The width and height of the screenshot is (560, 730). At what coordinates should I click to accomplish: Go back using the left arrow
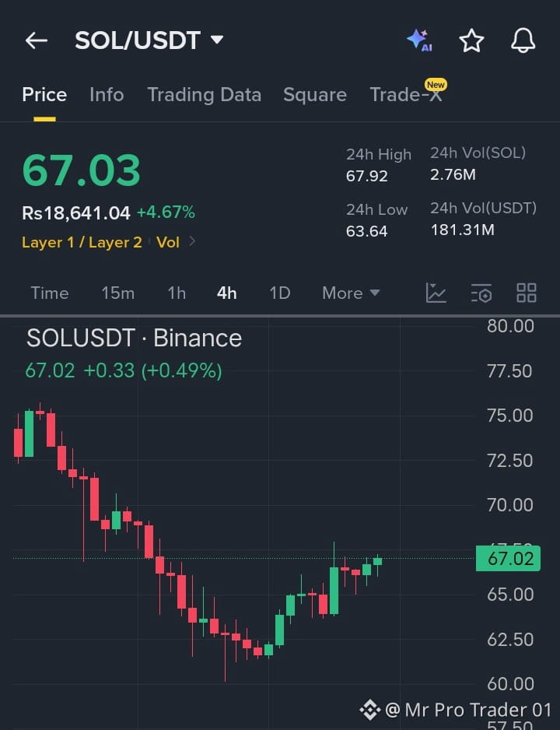[x=37, y=41]
